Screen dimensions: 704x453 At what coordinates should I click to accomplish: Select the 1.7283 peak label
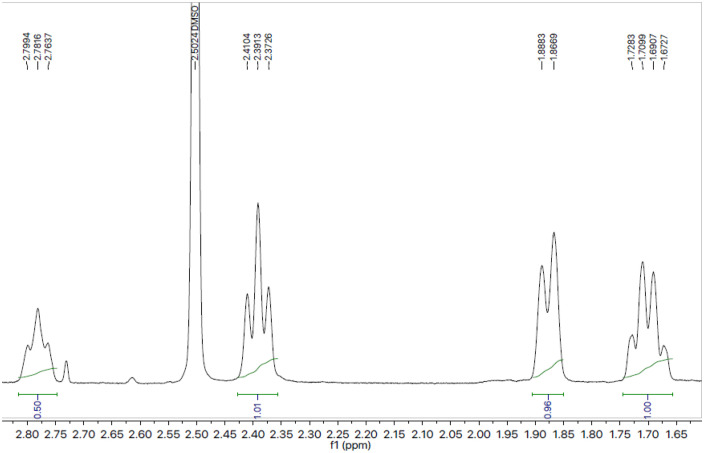tap(632, 48)
